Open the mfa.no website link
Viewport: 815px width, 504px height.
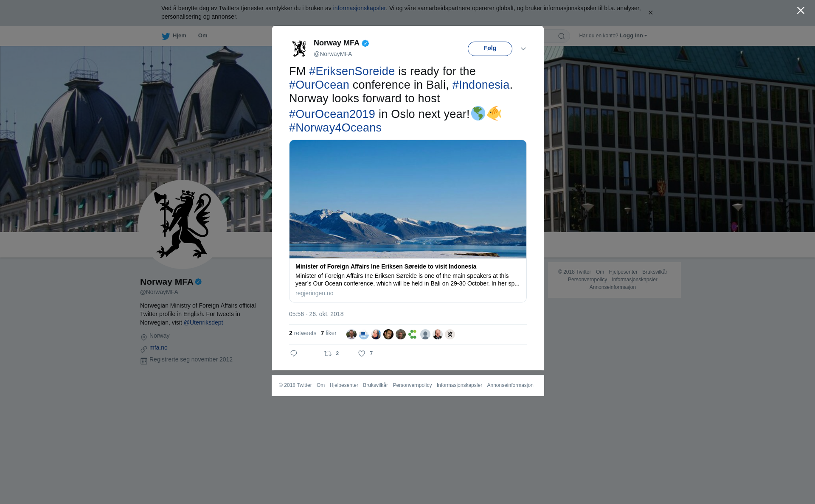tap(158, 347)
